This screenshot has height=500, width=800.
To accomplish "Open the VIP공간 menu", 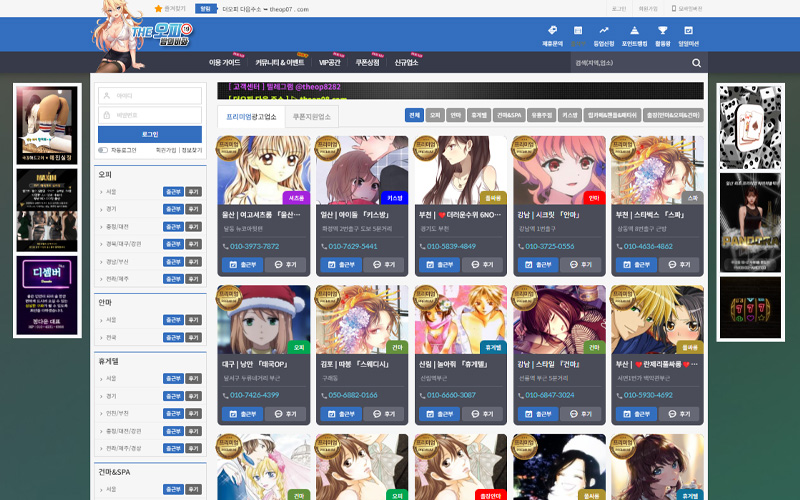I will click(x=330, y=62).
